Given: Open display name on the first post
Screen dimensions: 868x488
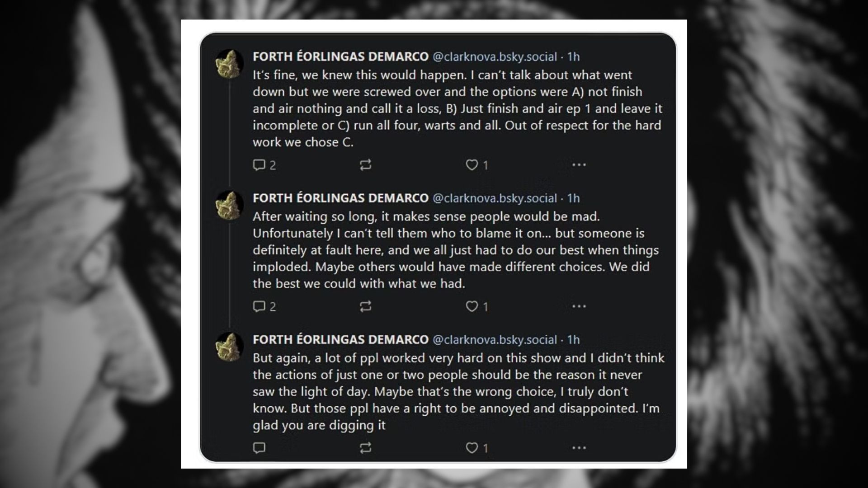Looking at the screenshot, I should (x=340, y=56).
